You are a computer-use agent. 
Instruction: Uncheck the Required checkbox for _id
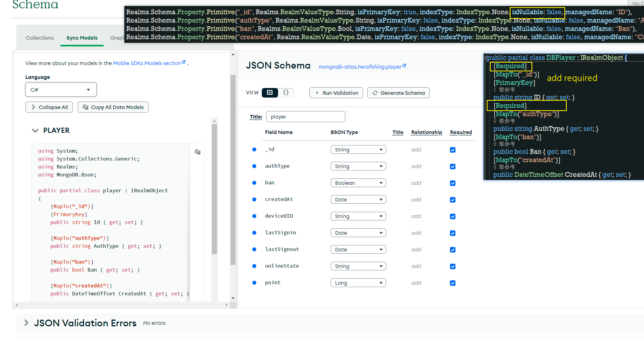[x=453, y=150]
